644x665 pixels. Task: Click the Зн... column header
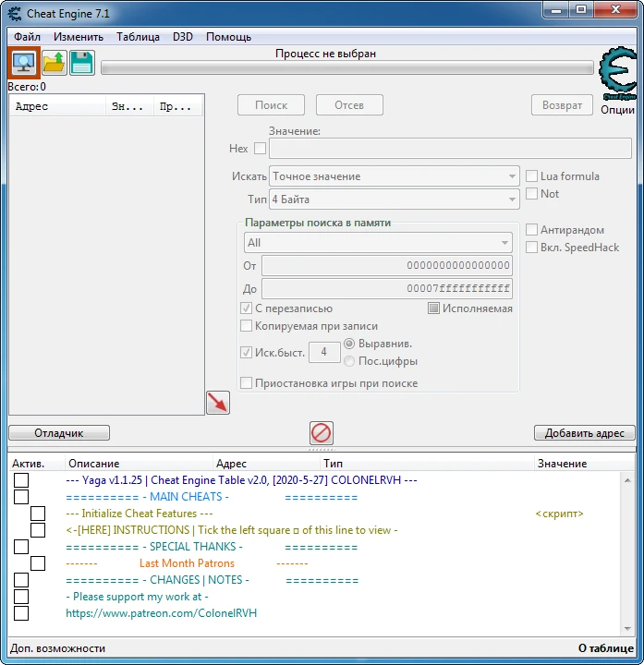130,106
